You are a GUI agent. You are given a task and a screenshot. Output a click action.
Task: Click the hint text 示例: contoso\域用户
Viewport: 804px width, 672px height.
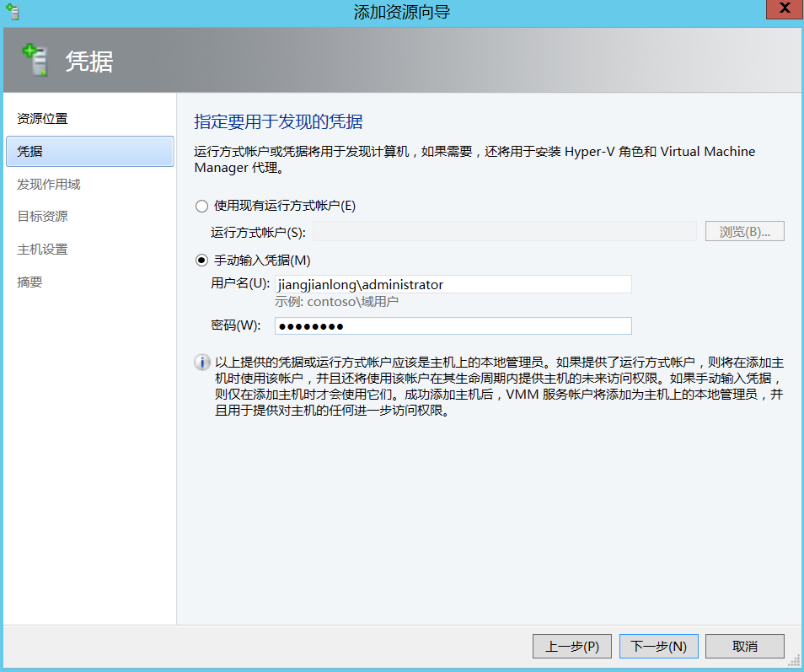pos(336,302)
